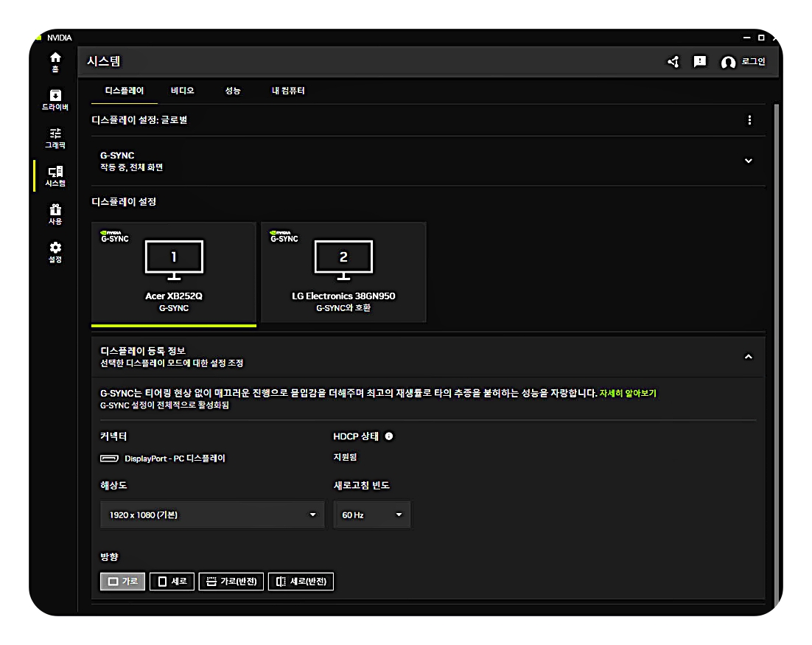Open the feedback message icon
The height and width of the screenshot is (645, 812).
[x=699, y=62]
